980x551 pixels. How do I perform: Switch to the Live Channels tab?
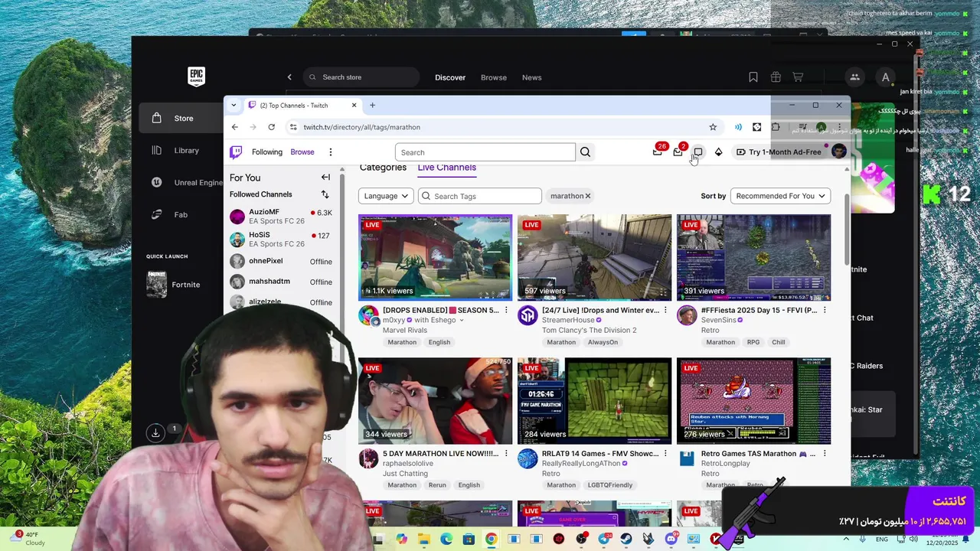point(446,168)
